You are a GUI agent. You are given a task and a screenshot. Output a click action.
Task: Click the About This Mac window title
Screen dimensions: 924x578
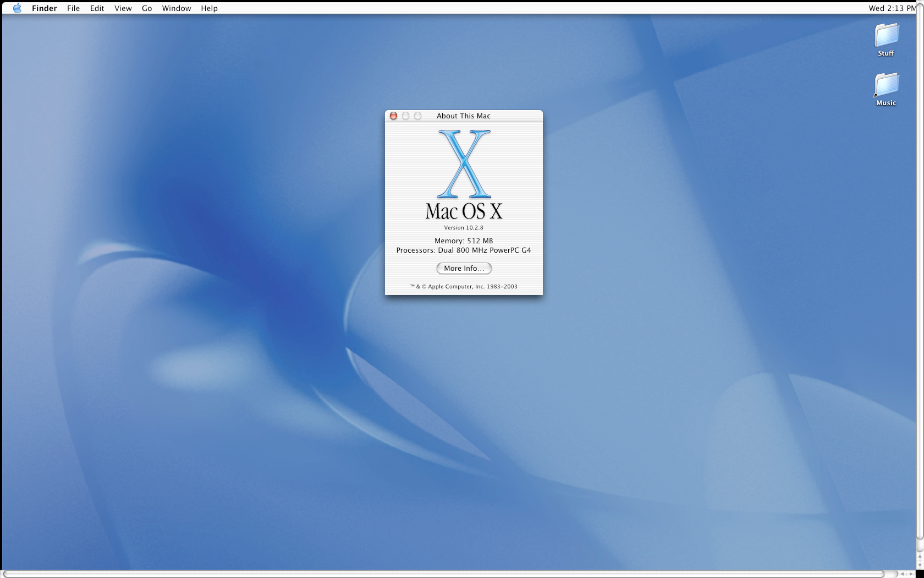(x=464, y=116)
